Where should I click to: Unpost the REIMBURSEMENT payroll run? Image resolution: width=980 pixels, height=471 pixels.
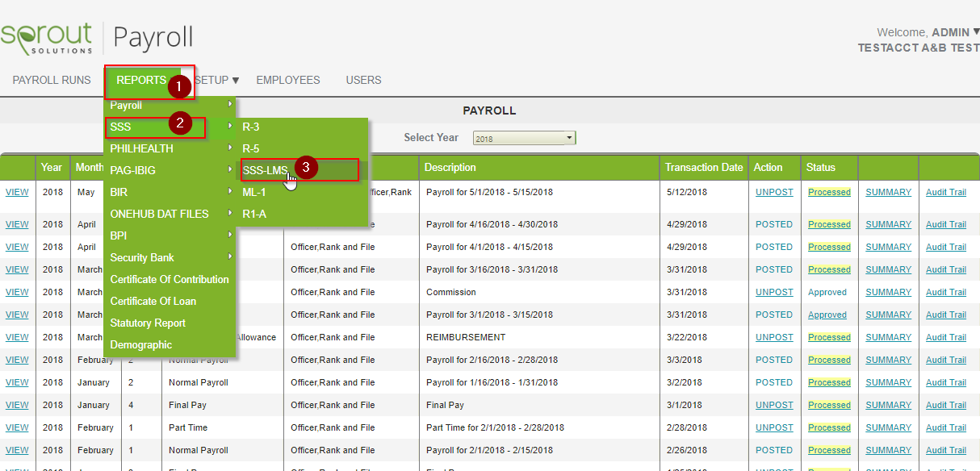[774, 337]
